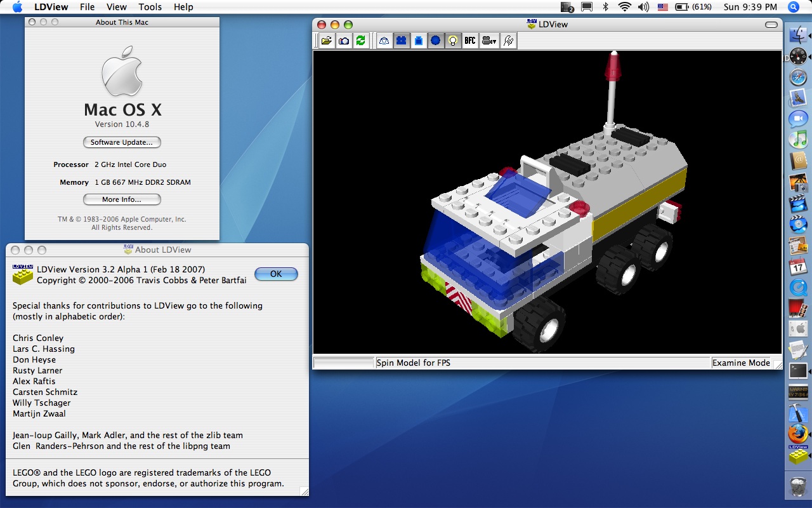Image resolution: width=812 pixels, height=508 pixels.
Task: Open Finder from the Dock
Action: (x=798, y=36)
